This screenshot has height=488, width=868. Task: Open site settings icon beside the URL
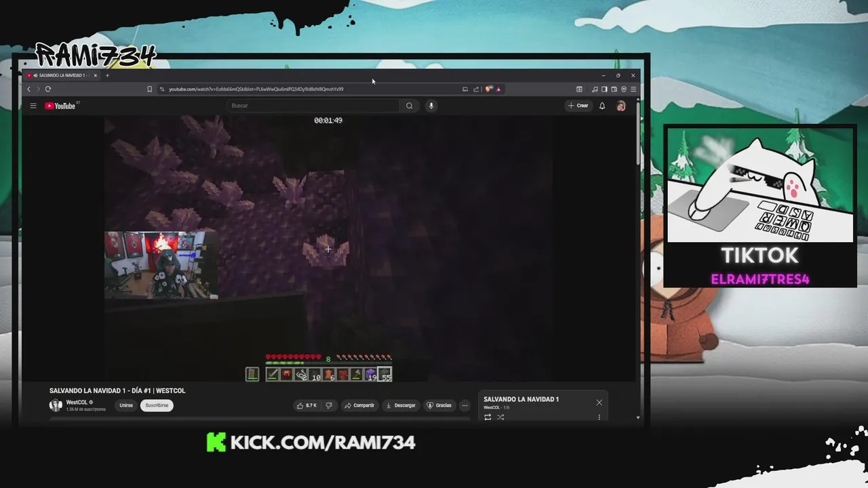(162, 89)
